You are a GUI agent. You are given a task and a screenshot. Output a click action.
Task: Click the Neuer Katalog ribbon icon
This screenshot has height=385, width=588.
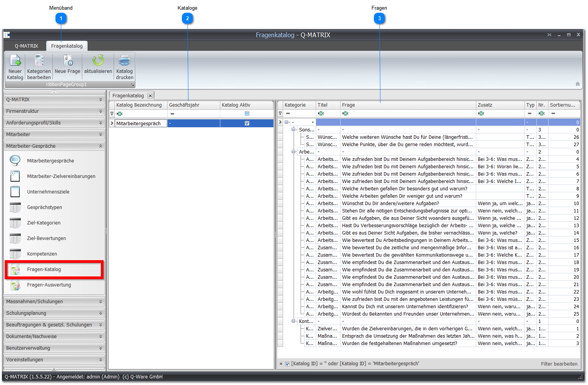coord(15,60)
